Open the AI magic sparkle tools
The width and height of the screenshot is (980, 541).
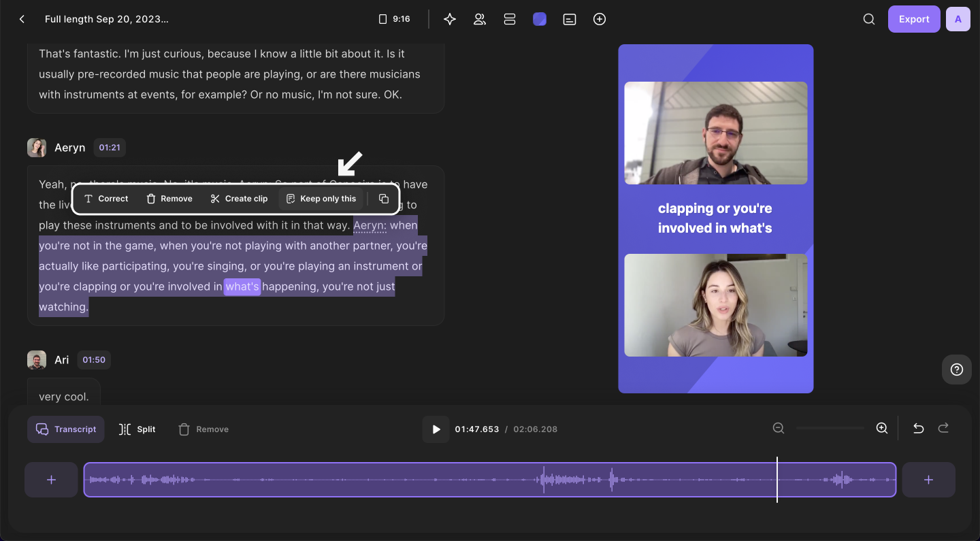pyautogui.click(x=450, y=19)
